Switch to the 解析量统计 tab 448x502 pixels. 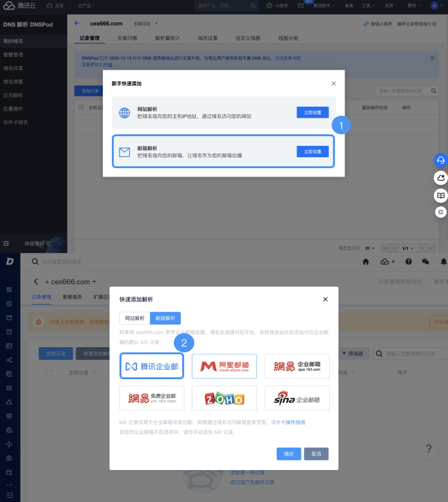167,38
